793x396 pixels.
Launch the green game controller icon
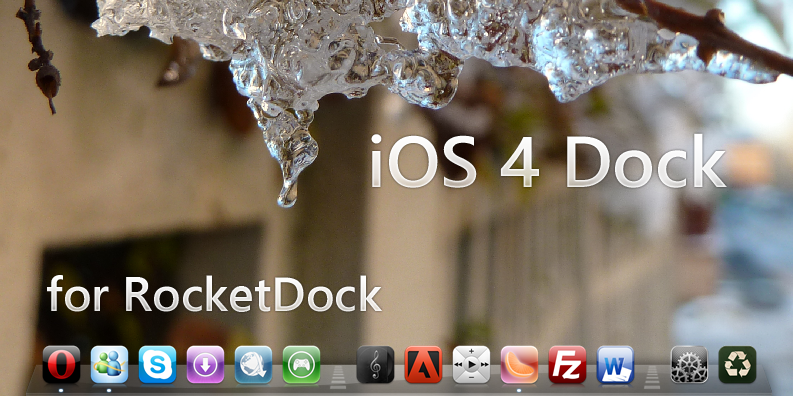point(301,364)
